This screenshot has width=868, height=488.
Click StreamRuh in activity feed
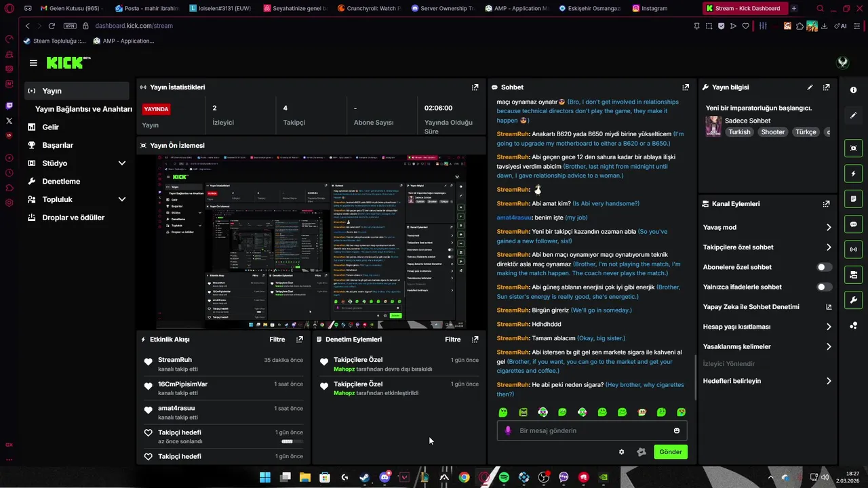(175, 360)
